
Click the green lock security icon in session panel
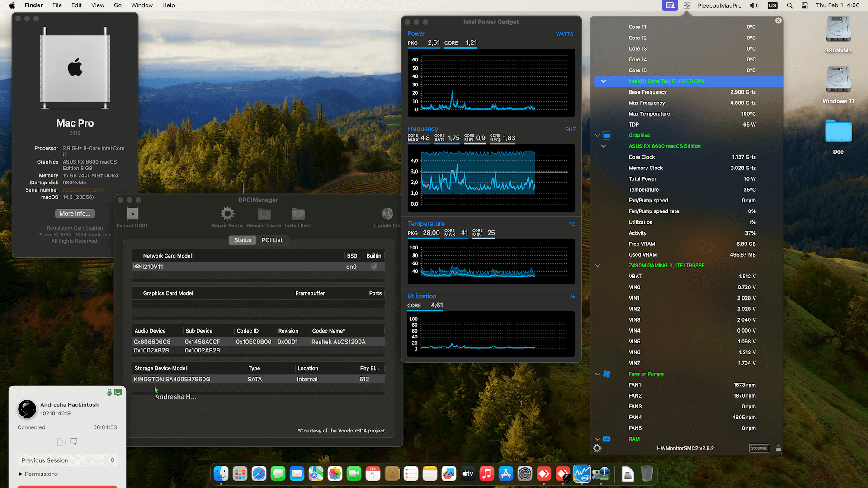point(109,393)
